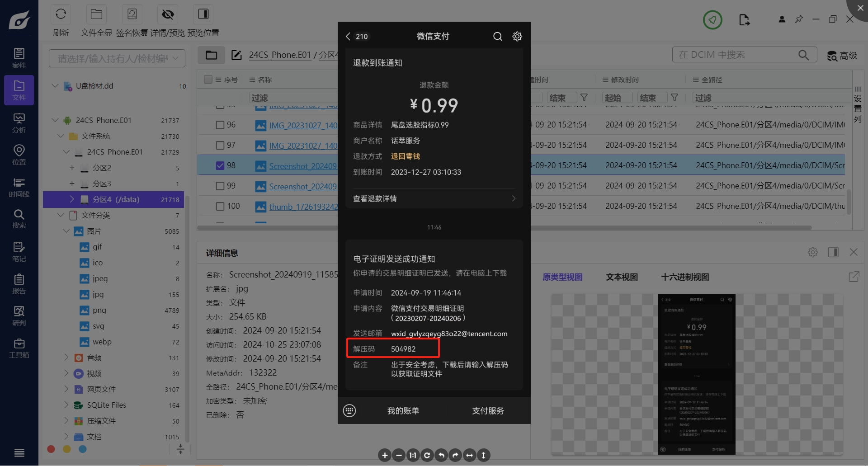Toggle the side panel icon in 详细信息 header

(833, 252)
